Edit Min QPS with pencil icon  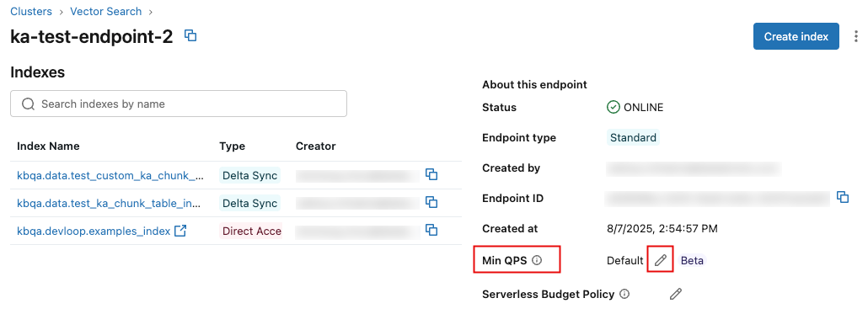661,260
